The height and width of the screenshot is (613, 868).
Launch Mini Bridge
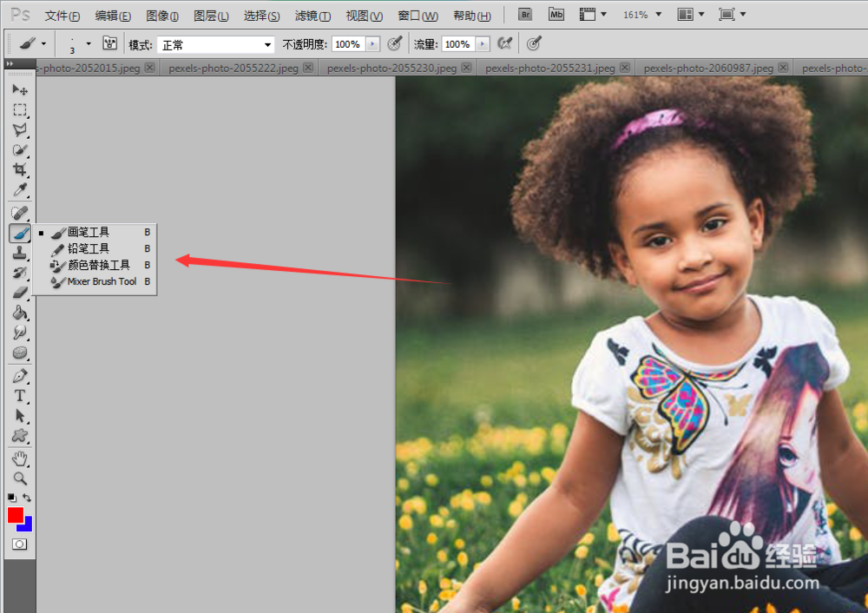pyautogui.click(x=556, y=15)
